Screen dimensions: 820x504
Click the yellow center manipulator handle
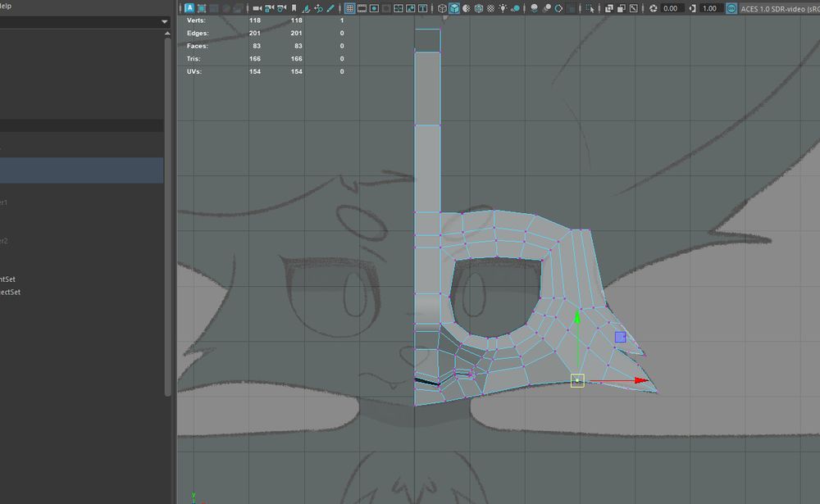[577, 380]
